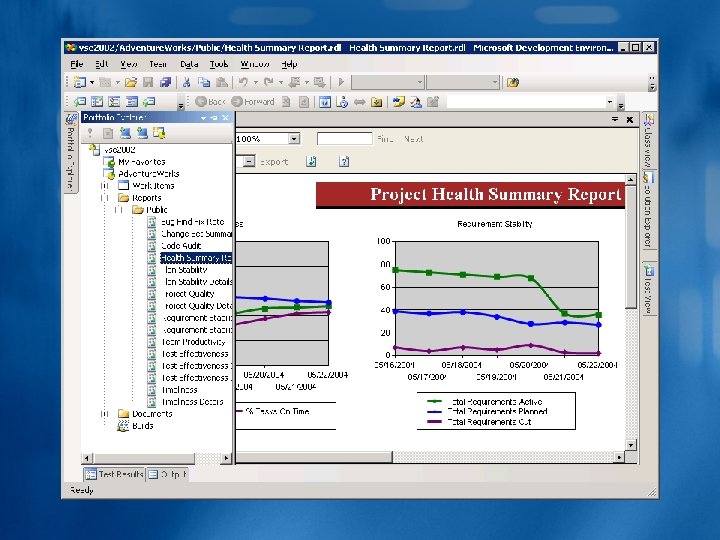Expand the Documents folder node
720x540 pixels.
pos(105,414)
